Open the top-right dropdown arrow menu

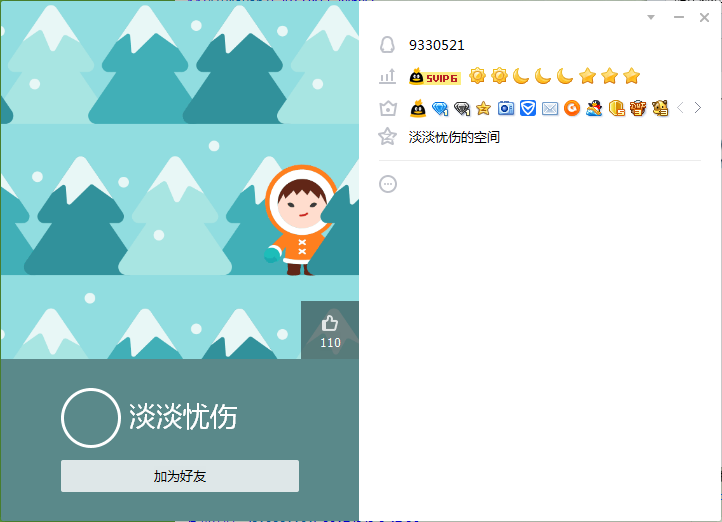coord(651,17)
